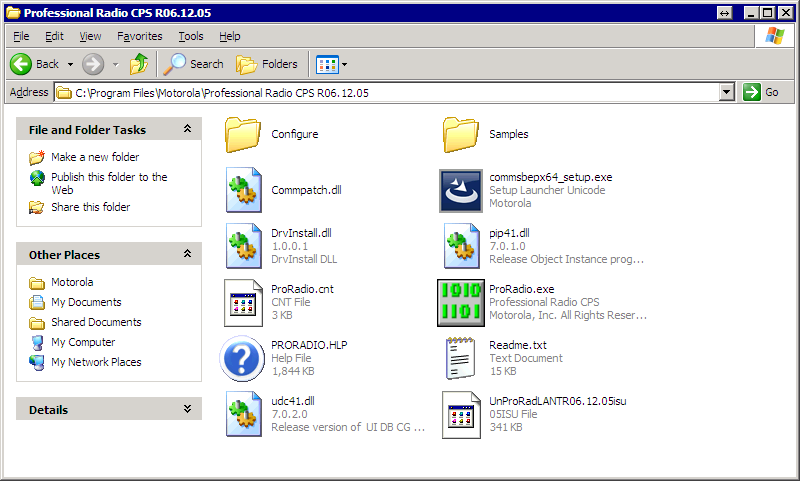Select the ProRadio.exe application icon

[461, 302]
